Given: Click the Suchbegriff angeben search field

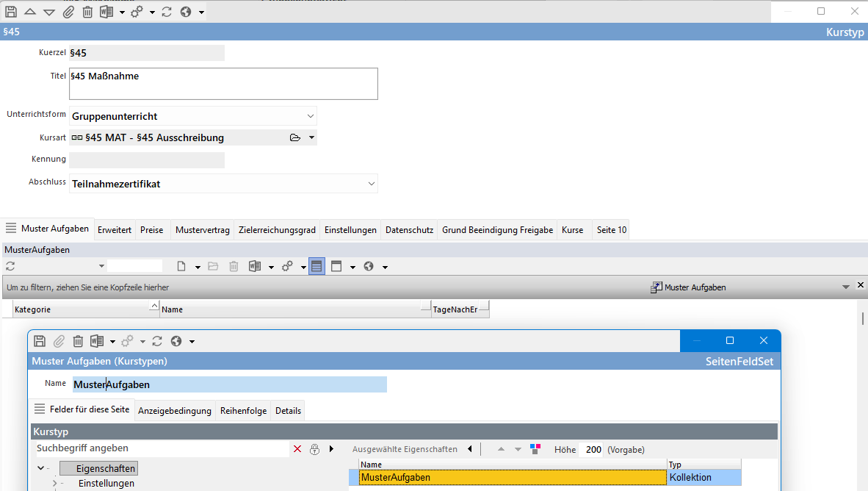Looking at the screenshot, I should (162, 448).
